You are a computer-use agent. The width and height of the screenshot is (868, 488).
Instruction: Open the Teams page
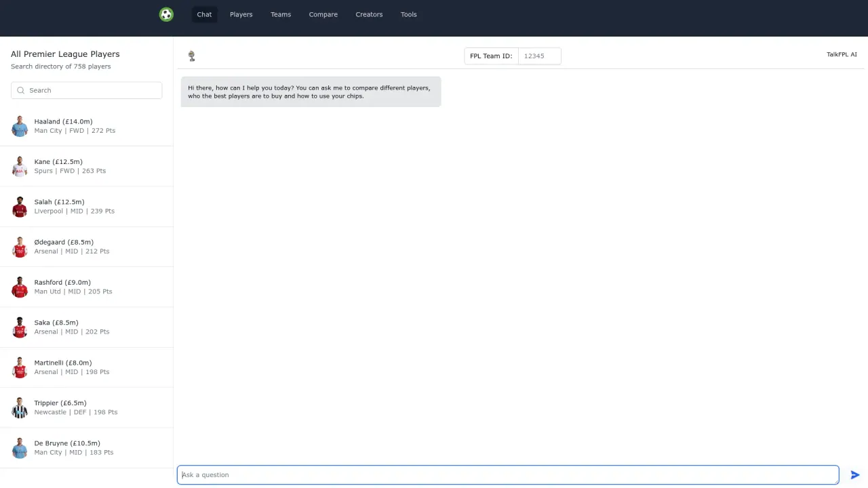[281, 14]
